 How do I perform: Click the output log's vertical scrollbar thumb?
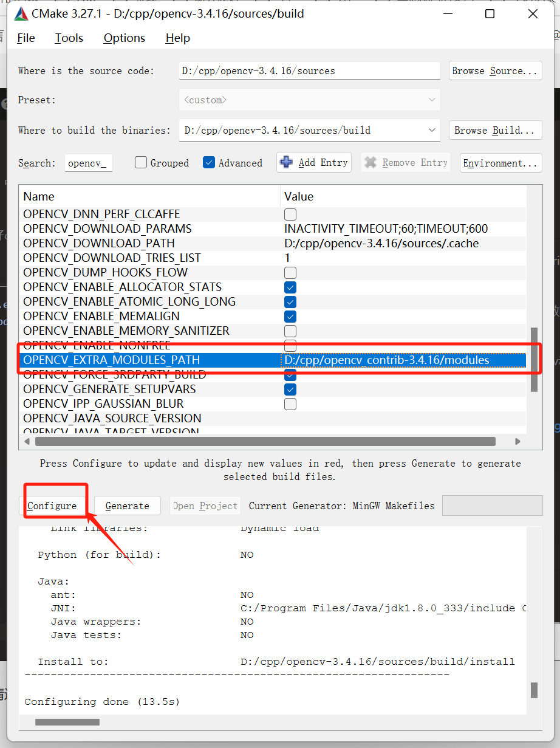[x=534, y=690]
